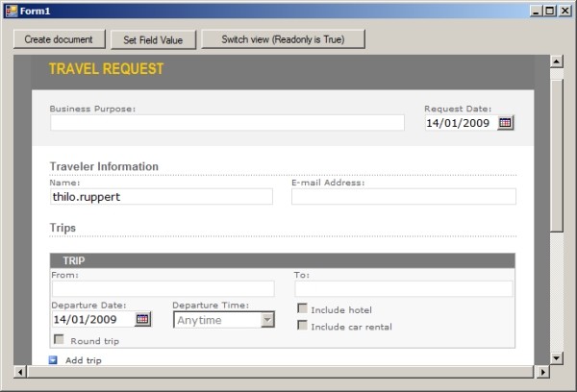This screenshot has width=577, height=392.
Task: Maximize the Form1 window
Action: 550,11
